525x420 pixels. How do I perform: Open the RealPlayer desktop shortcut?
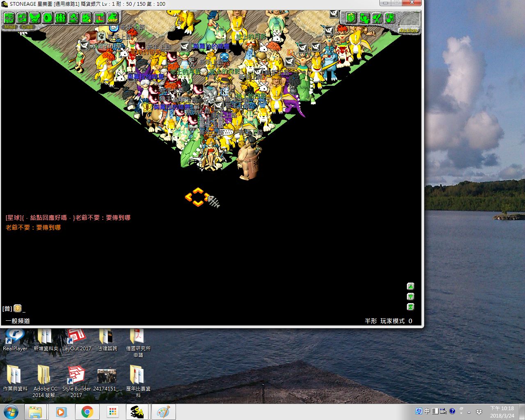[x=15, y=340]
